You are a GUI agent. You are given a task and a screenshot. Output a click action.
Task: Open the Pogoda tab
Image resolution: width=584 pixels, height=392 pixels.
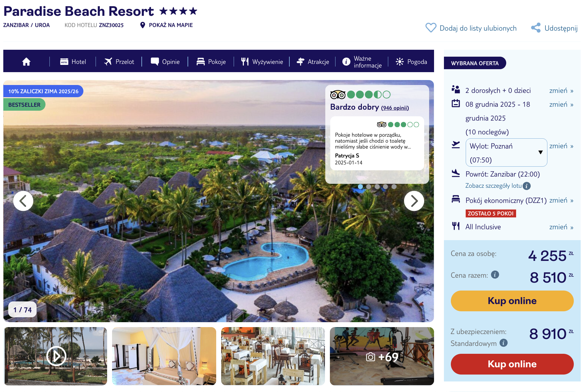(411, 62)
